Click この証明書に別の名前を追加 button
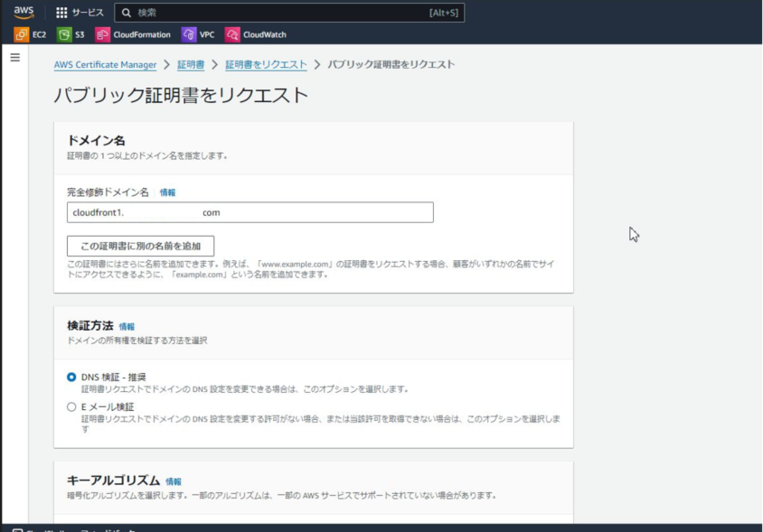Screen dimensions: 763x532 tap(141, 246)
